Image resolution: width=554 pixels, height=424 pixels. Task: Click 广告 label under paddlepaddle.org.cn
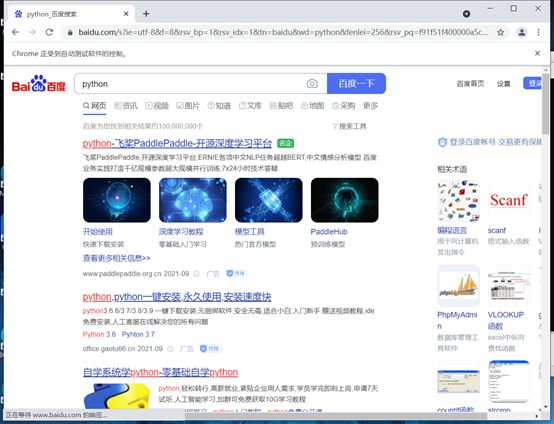coord(213,274)
